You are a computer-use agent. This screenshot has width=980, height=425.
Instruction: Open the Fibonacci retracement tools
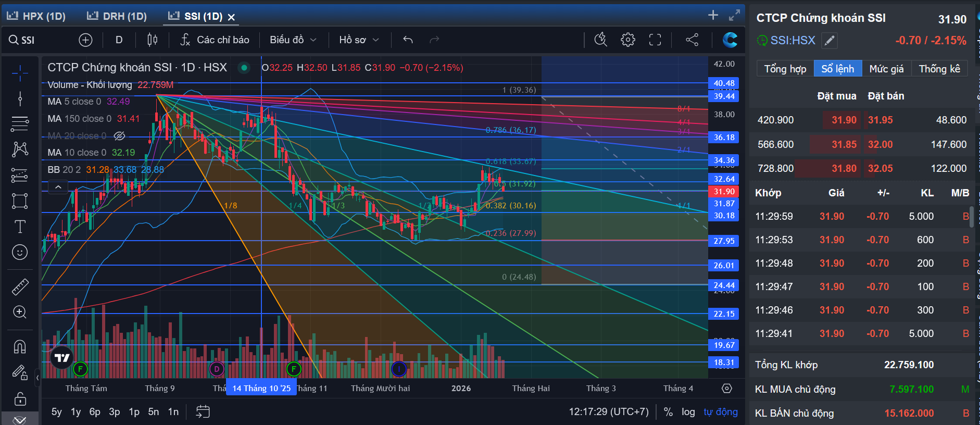click(20, 124)
